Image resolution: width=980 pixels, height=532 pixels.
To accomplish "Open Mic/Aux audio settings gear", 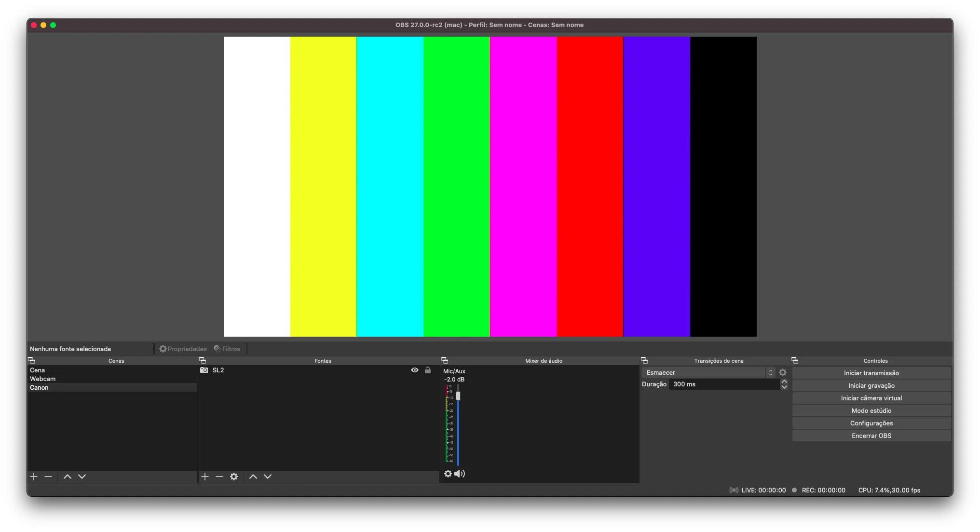I will click(448, 474).
